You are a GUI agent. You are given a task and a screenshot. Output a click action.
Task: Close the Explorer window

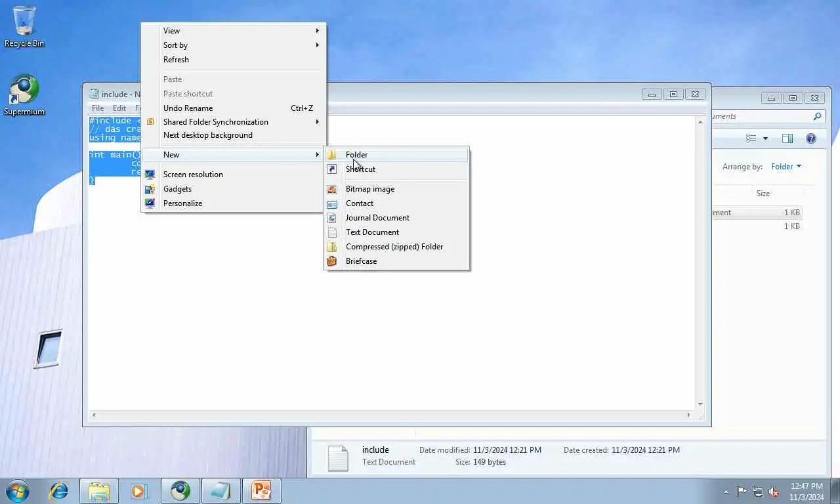[x=815, y=98]
